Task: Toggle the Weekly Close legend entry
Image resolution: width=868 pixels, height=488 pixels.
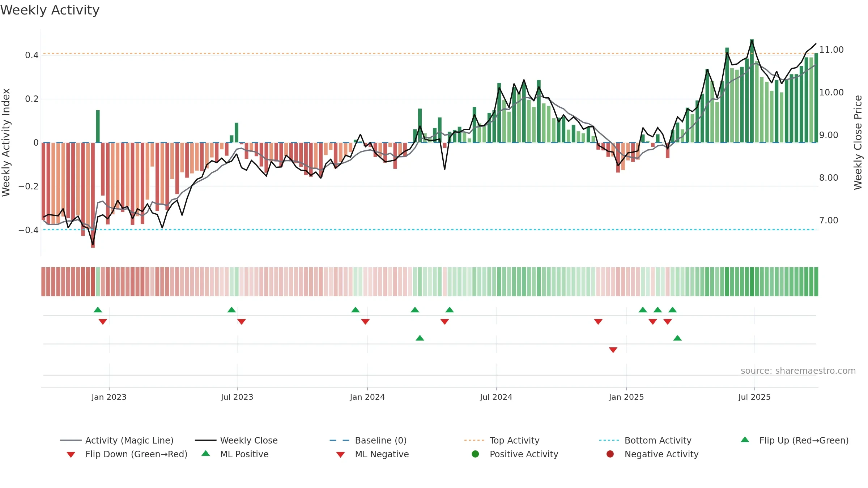Action: (236, 440)
